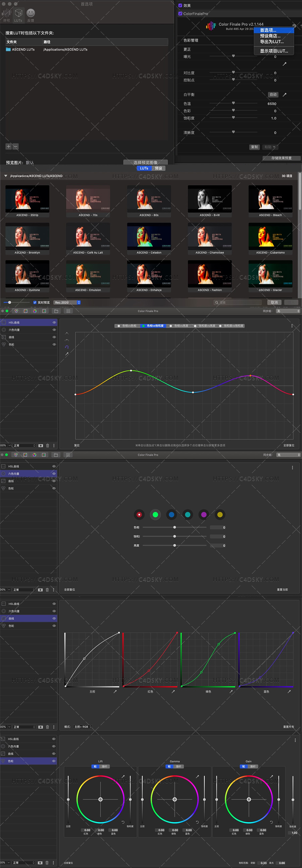Screen dimensions: 302x868
Task: Switch to the 预设 presets tab
Action: (x=159, y=168)
